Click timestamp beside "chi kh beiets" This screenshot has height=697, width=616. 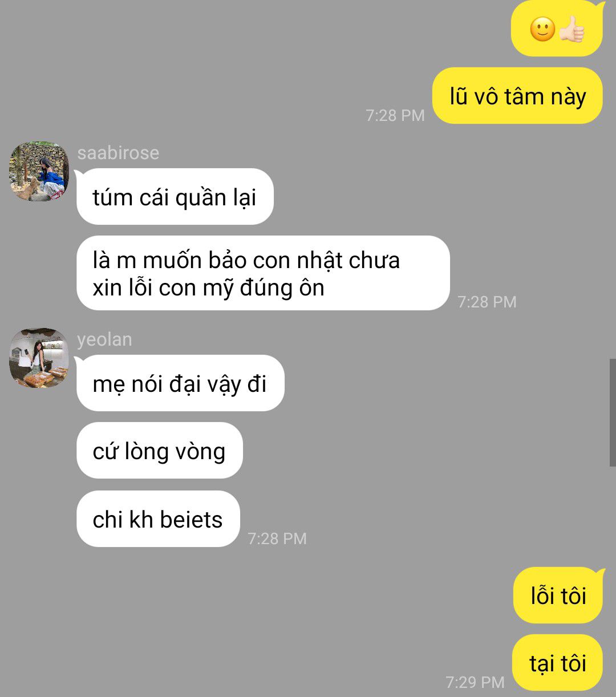point(277,538)
